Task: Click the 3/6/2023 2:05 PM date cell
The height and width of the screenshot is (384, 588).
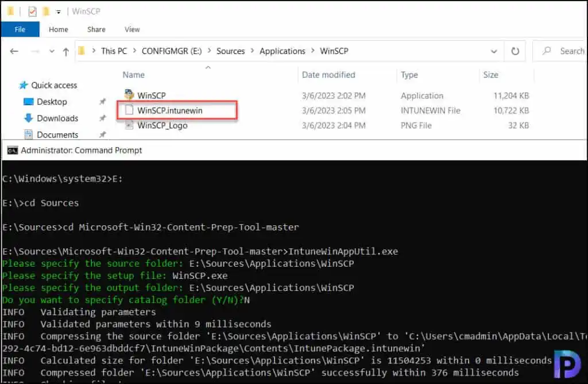Action: pos(334,111)
